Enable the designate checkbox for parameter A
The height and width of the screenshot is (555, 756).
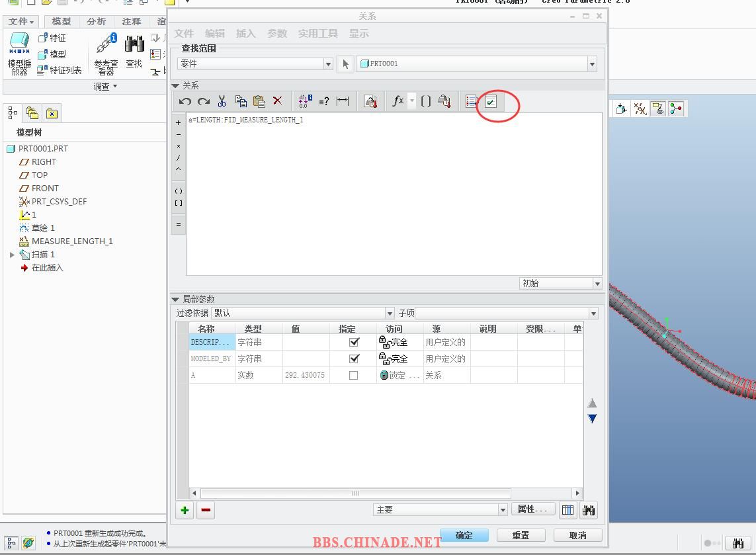tap(354, 375)
